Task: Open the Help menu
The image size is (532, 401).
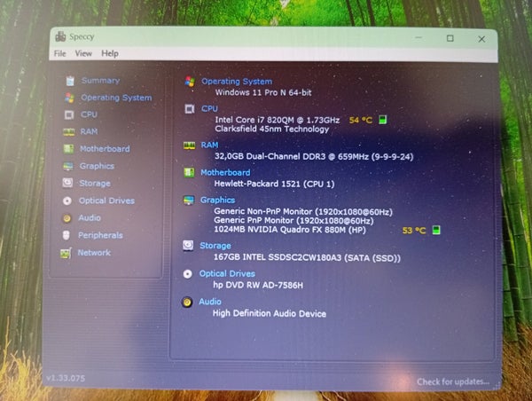Action: (x=110, y=53)
